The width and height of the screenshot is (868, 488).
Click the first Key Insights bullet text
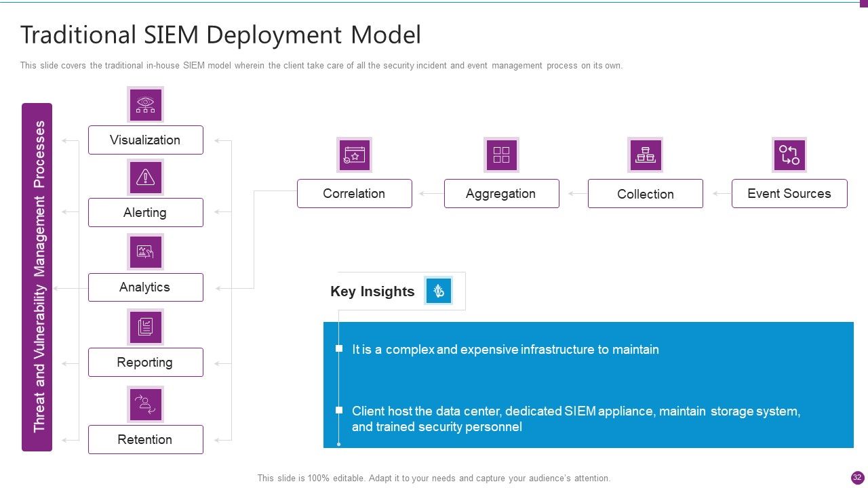tap(505, 350)
